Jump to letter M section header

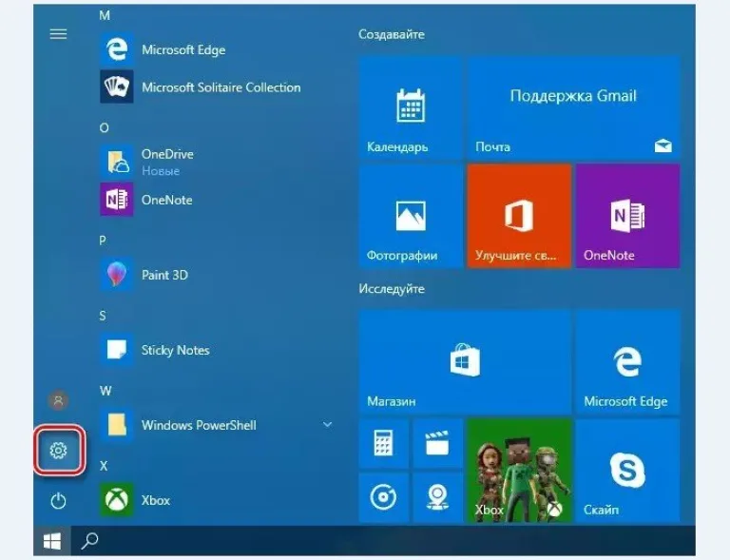pos(105,15)
